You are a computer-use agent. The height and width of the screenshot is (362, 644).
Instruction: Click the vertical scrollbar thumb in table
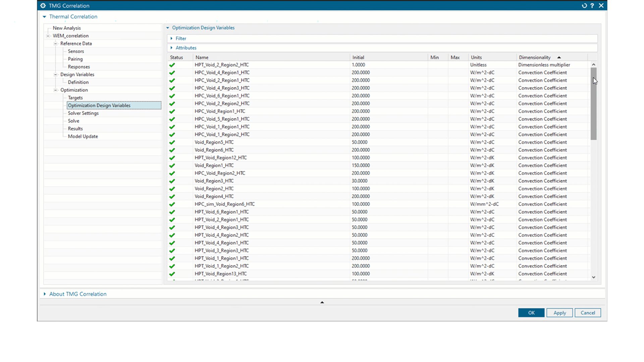[x=594, y=104]
